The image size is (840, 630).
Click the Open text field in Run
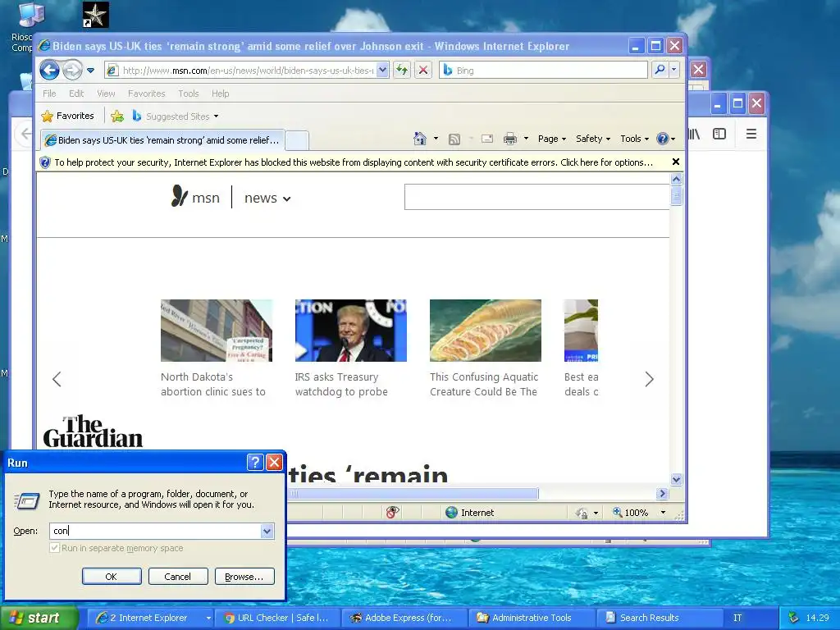point(155,531)
